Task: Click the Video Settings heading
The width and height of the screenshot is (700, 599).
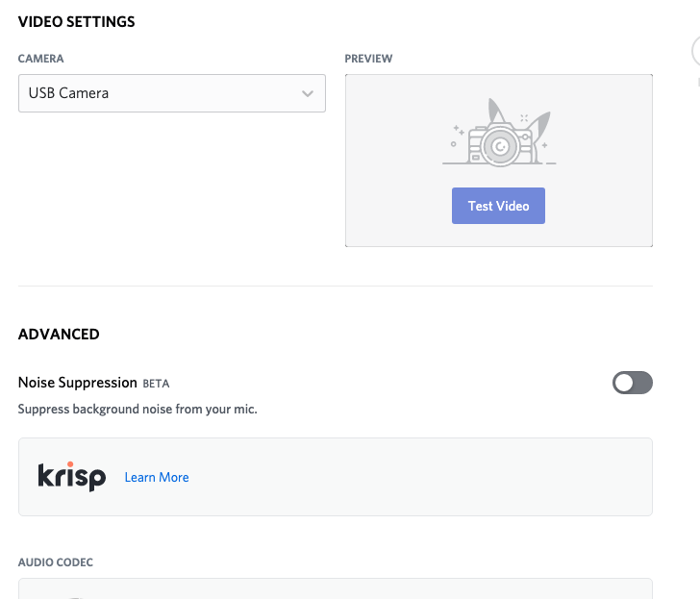Action: [x=76, y=21]
